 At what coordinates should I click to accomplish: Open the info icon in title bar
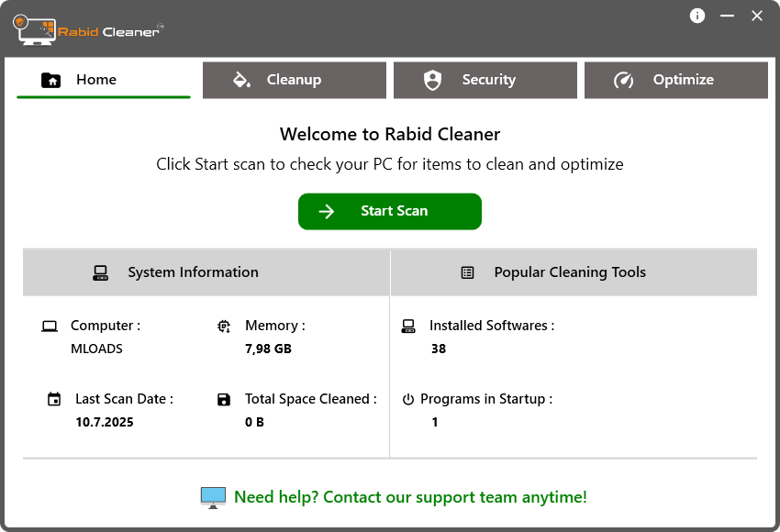697,16
